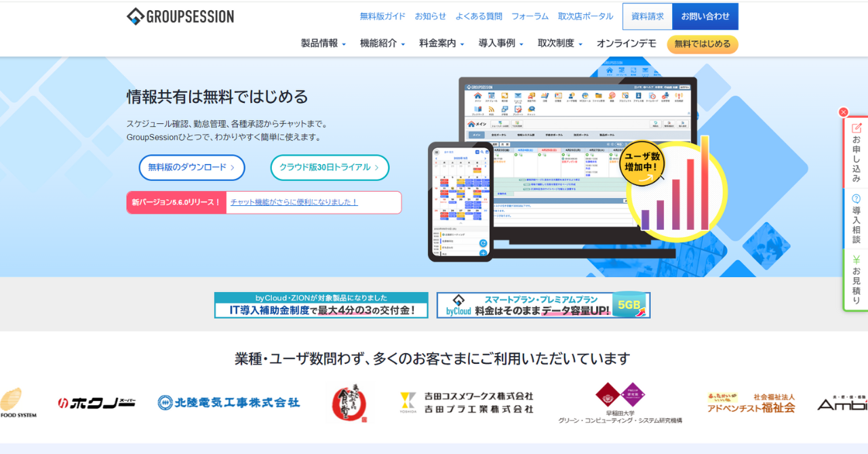The width and height of the screenshot is (868, 454).
Task: Open the 導入事例 navigation menu
Action: pyautogui.click(x=500, y=43)
